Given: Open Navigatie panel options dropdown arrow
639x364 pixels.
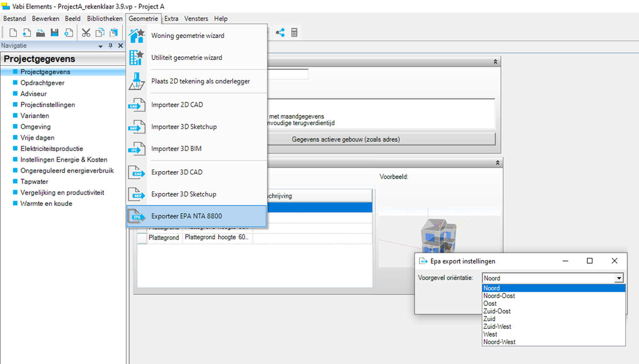Looking at the screenshot, I should click(100, 46).
